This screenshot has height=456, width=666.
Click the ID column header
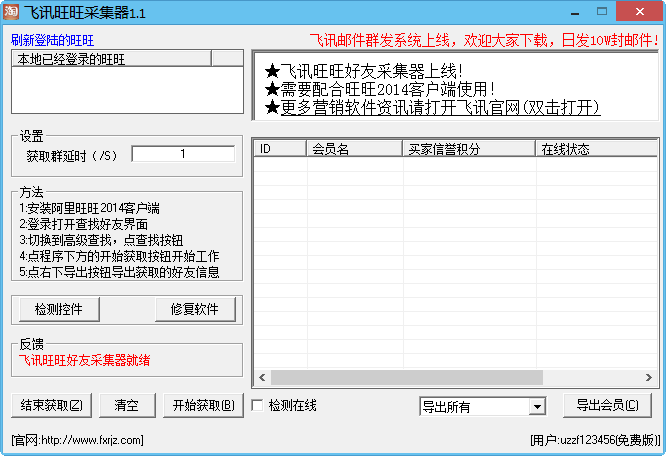(280, 149)
